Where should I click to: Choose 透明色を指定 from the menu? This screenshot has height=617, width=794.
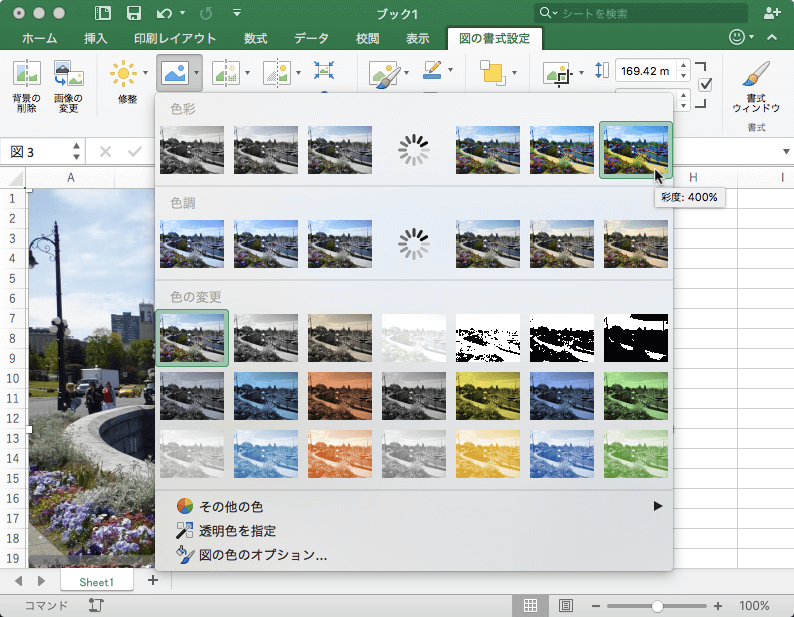tap(235, 531)
